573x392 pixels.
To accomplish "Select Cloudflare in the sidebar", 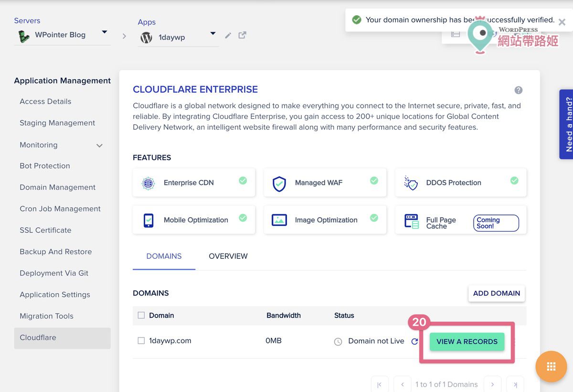I will click(63, 338).
